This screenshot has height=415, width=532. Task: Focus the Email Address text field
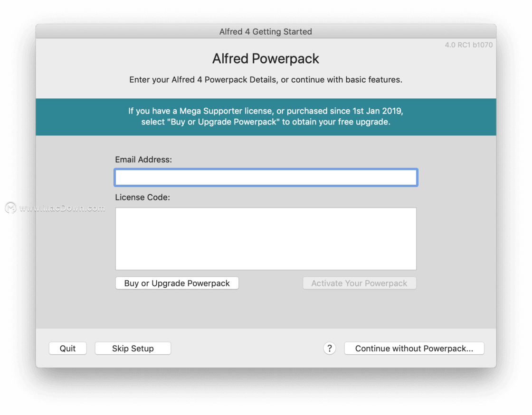coord(266,177)
